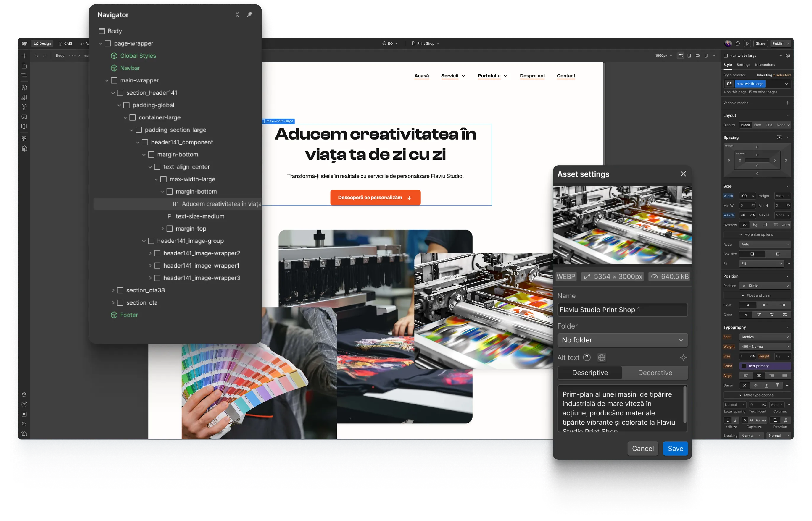Click the Despre noi nav link
Screen dimensions: 812x521
pos(532,76)
